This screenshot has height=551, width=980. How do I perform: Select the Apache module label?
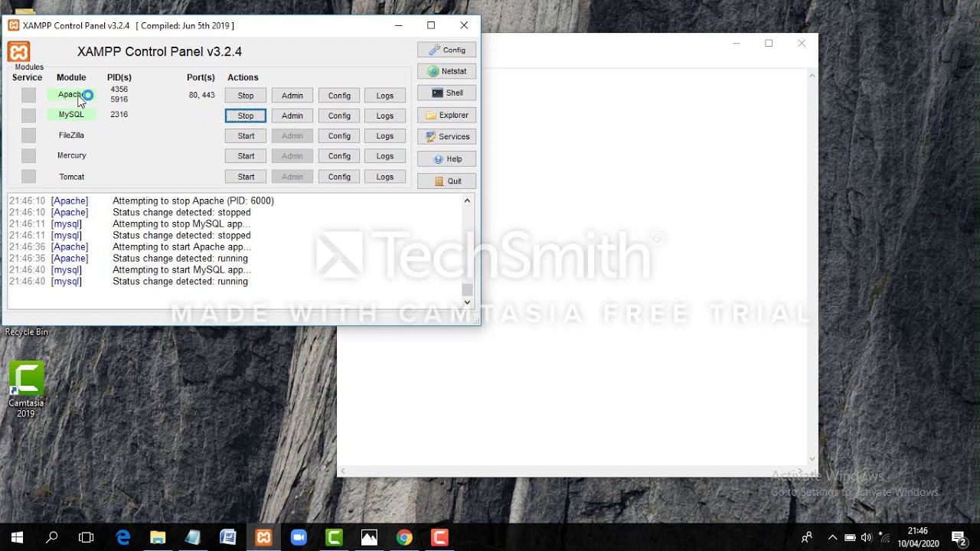click(x=71, y=95)
